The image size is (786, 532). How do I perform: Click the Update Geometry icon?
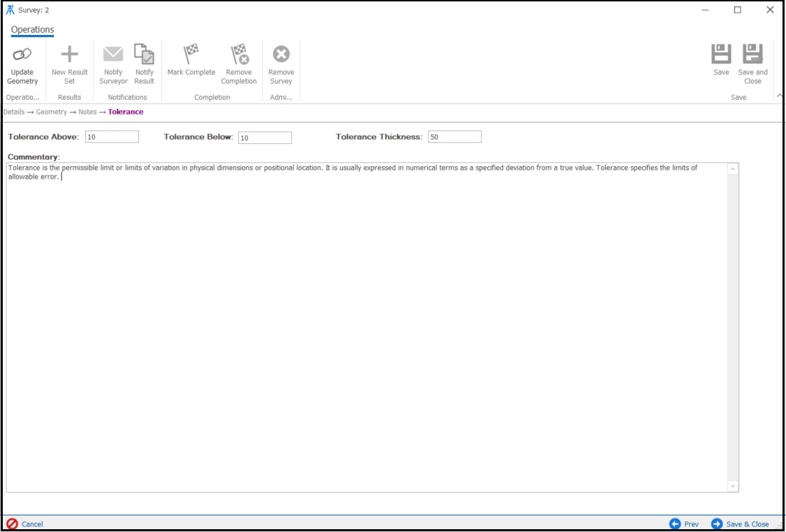(x=22, y=54)
